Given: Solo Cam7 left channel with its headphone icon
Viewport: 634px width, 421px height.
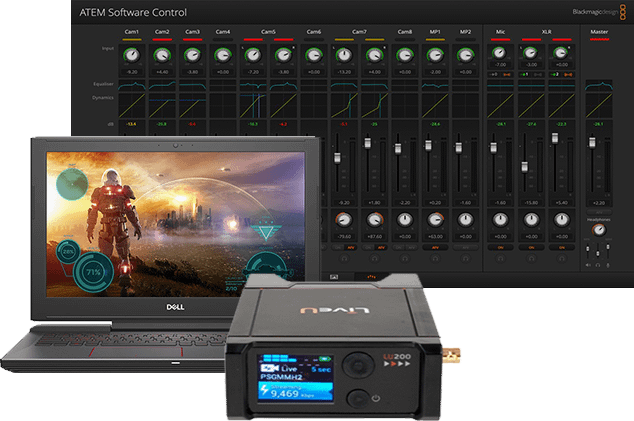Looking at the screenshot, I should pos(344,258).
